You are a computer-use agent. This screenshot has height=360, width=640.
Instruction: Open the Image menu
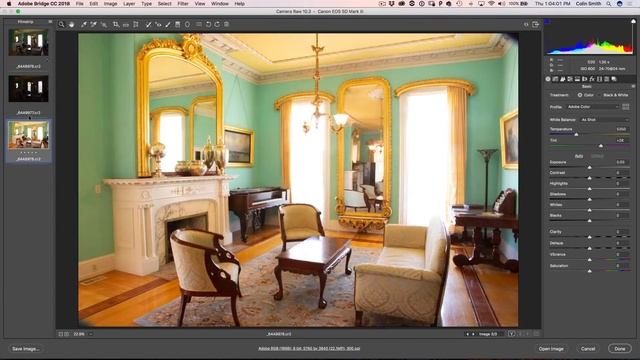[110, 4]
